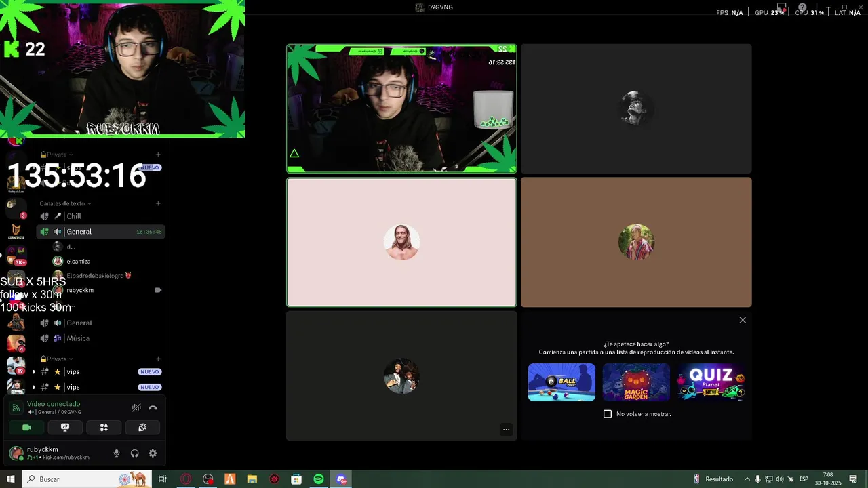Switch to Discord taskbar icon
The width and height of the screenshot is (868, 488).
(341, 479)
